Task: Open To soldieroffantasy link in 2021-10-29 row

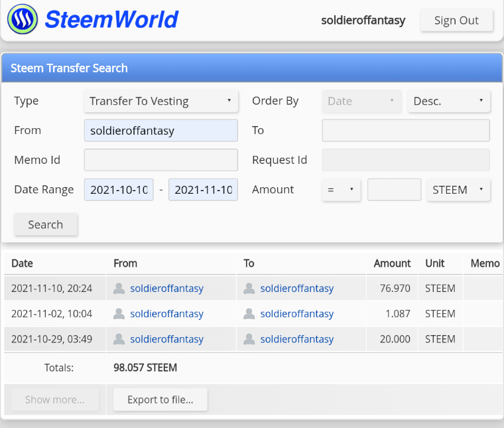Action: coord(297,339)
